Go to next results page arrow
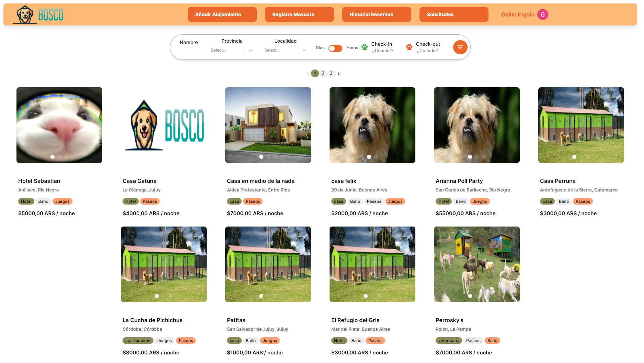The width and height of the screenshot is (644, 363). pos(338,74)
